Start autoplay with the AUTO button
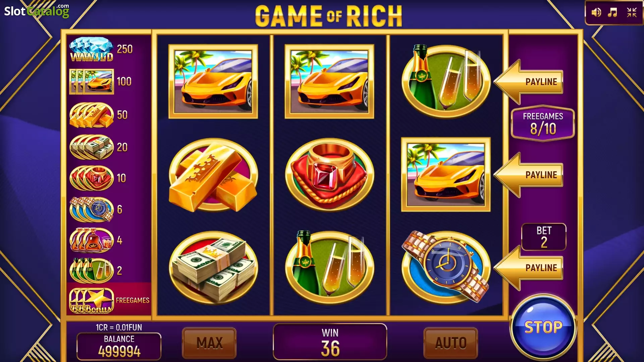Viewport: 644px width, 362px height. 451,343
